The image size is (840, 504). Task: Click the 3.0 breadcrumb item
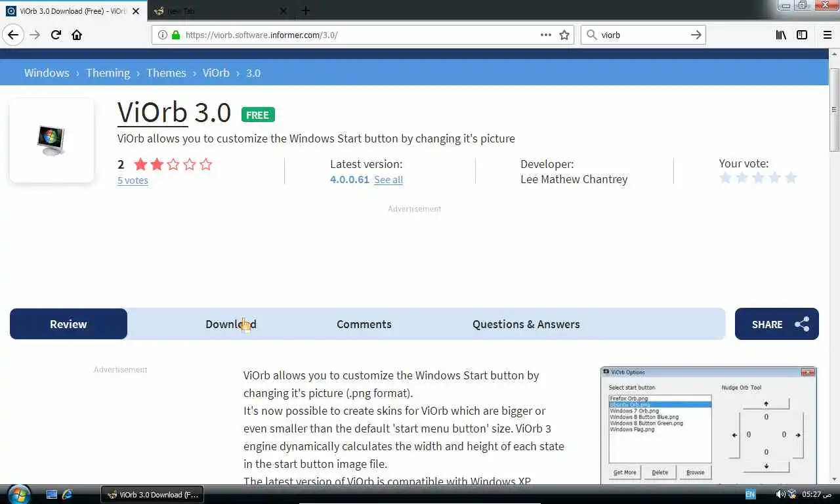(253, 73)
